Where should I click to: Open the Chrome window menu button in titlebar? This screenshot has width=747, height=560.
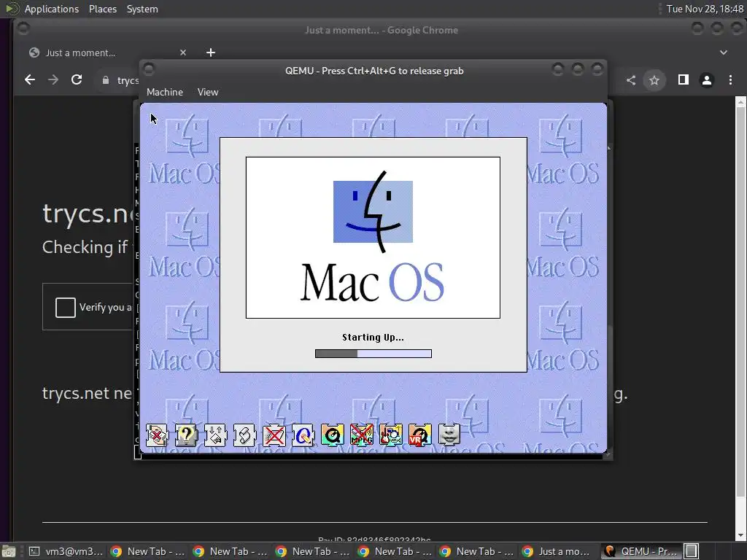click(x=23, y=29)
